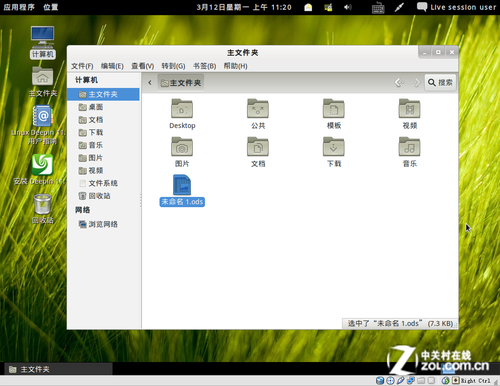500x386 pixels.
Task: Click the Linux Deepin user guide desktop icon
Action: pos(42,125)
